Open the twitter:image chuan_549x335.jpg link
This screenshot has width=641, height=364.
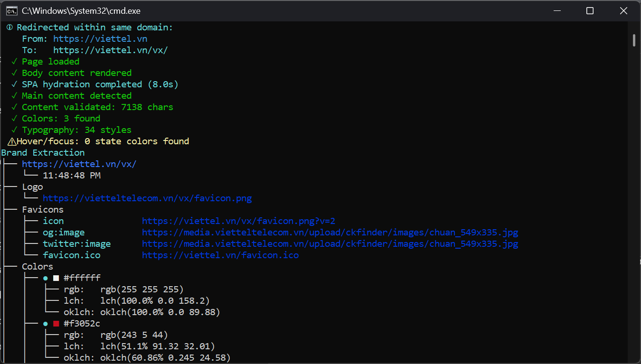pyautogui.click(x=330, y=244)
